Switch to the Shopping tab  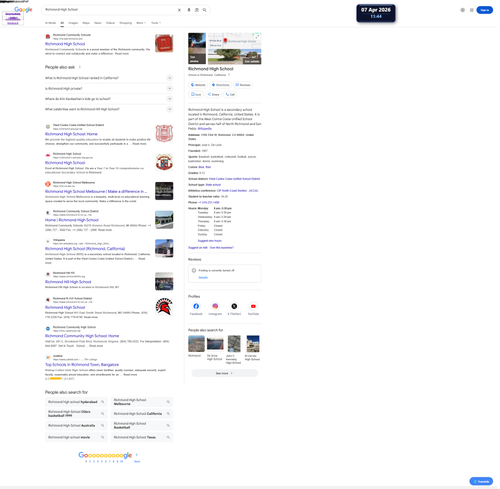coord(126,23)
